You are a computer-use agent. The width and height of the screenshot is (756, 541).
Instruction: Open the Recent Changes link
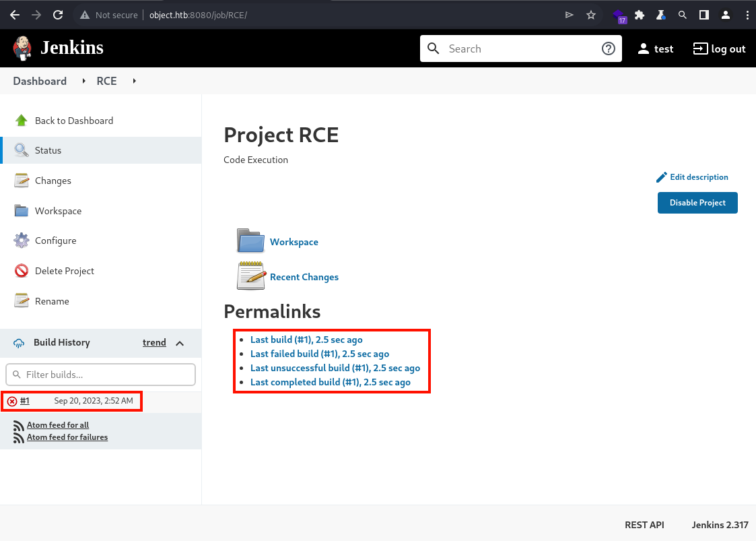[x=304, y=277]
